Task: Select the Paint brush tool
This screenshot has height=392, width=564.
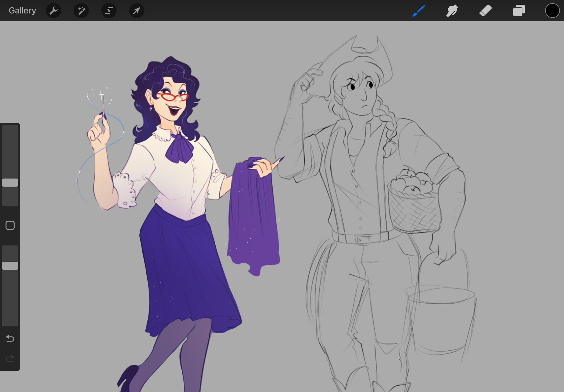Action: (419, 11)
